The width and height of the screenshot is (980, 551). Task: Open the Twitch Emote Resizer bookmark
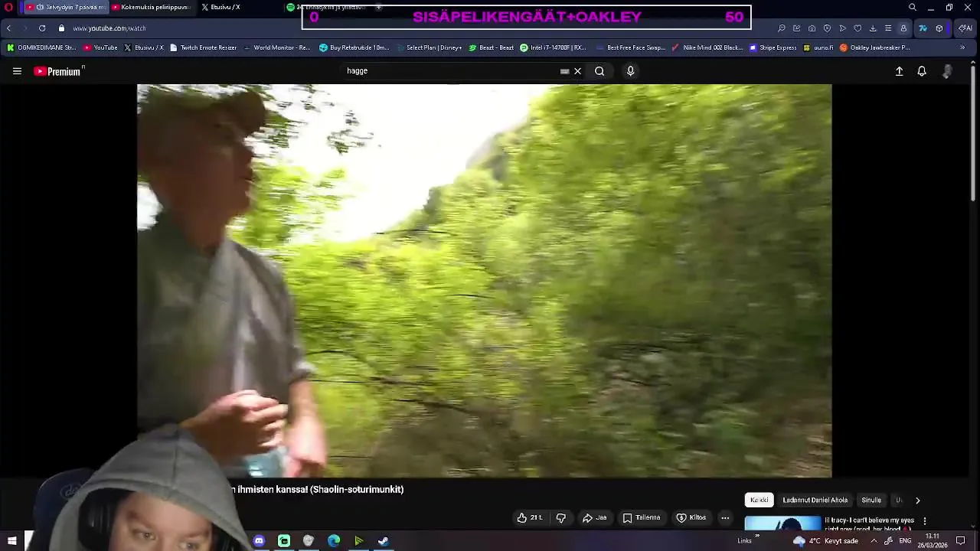click(203, 47)
